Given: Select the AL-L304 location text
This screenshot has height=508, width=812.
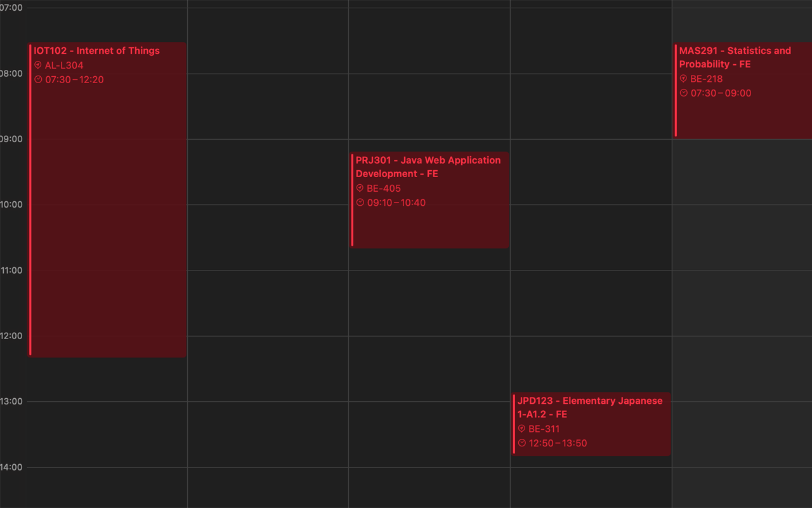Looking at the screenshot, I should pos(64,65).
